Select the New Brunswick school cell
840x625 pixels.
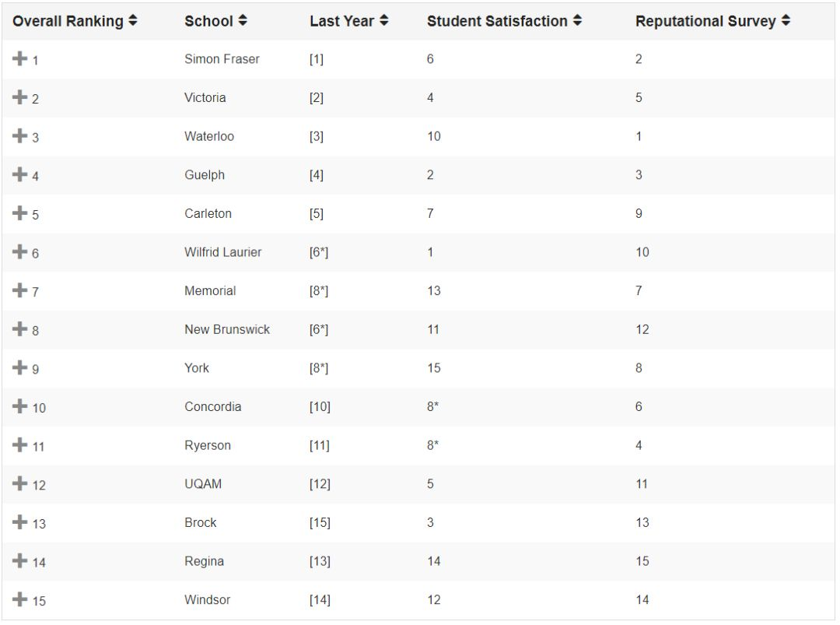pos(227,329)
